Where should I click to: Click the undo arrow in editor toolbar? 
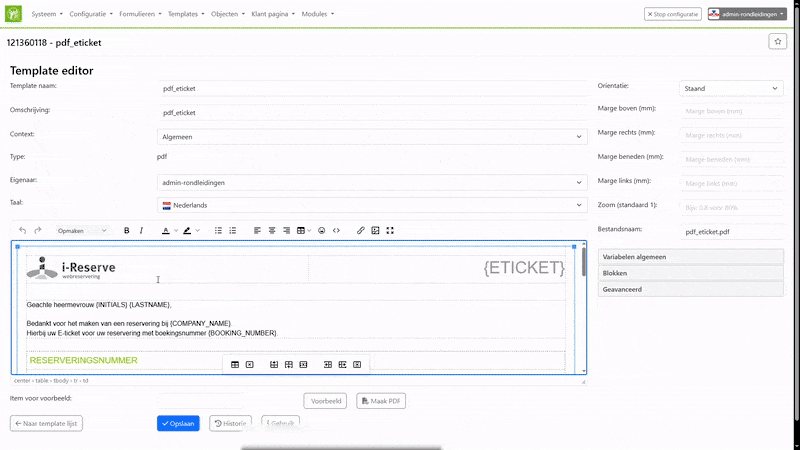pyautogui.click(x=23, y=230)
